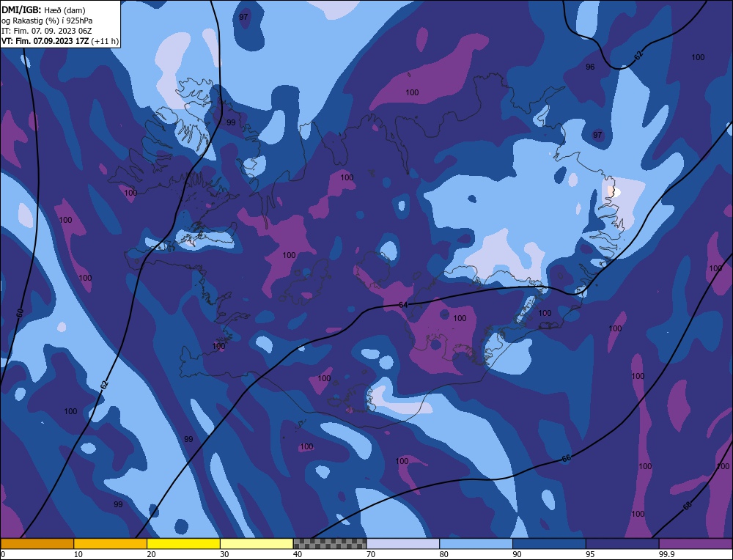Click the '60' contour line label
The height and width of the screenshot is (560, 733).
point(20,313)
